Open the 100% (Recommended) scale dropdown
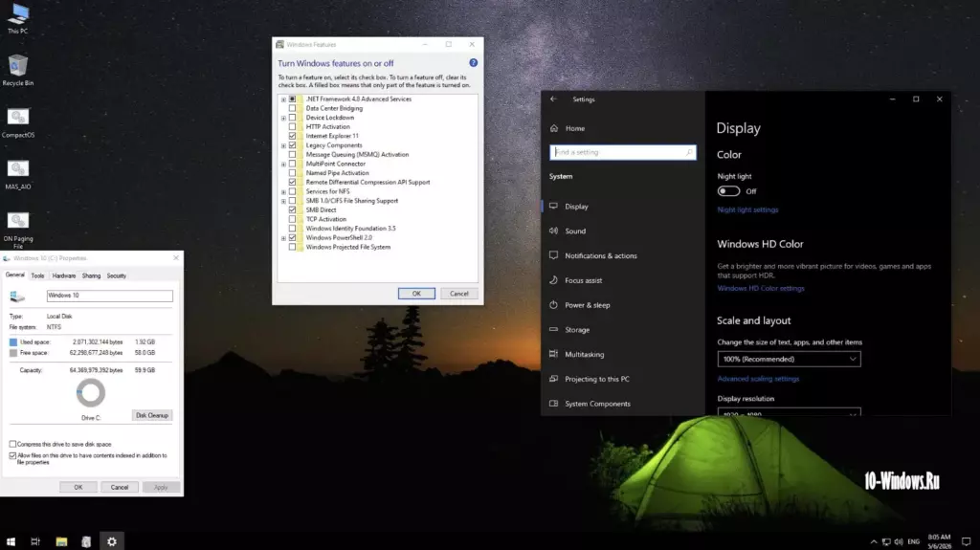Image resolution: width=980 pixels, height=550 pixels. pos(789,359)
